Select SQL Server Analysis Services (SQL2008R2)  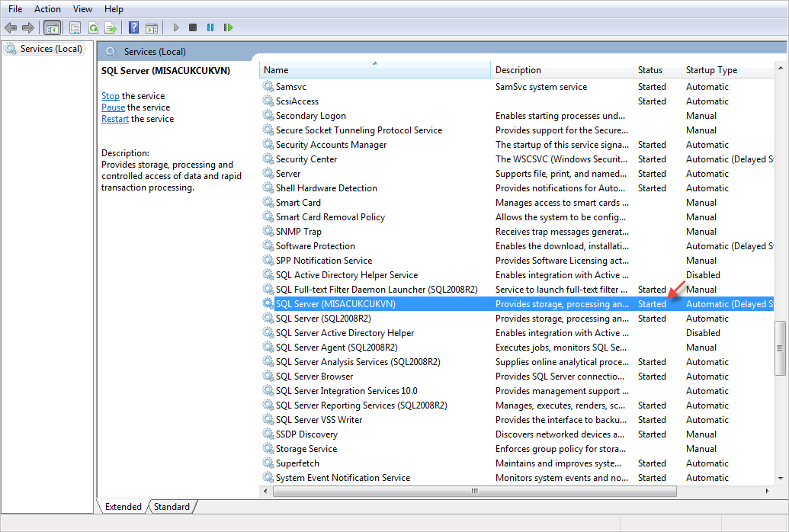(358, 362)
